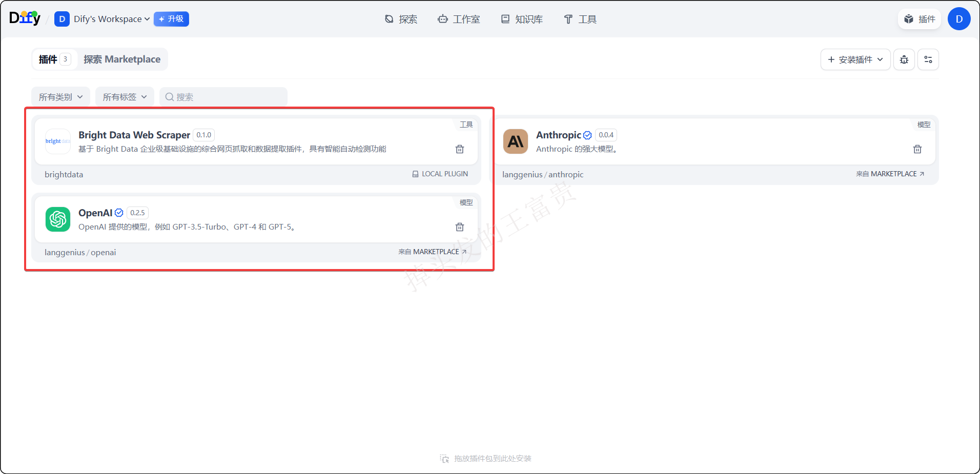Click the langgenius / openai text
Image resolution: width=980 pixels, height=474 pixels.
(80, 252)
